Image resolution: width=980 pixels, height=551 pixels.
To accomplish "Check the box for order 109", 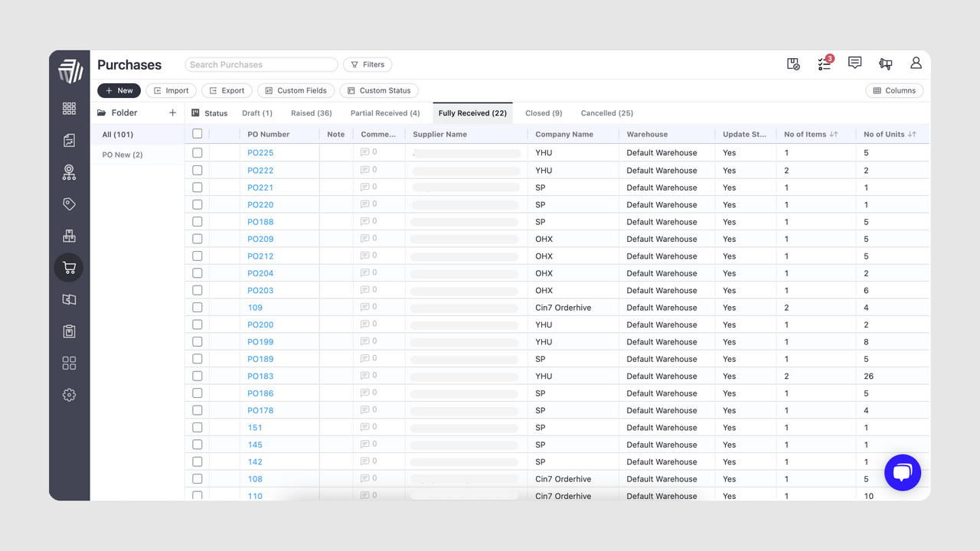I will (x=197, y=308).
